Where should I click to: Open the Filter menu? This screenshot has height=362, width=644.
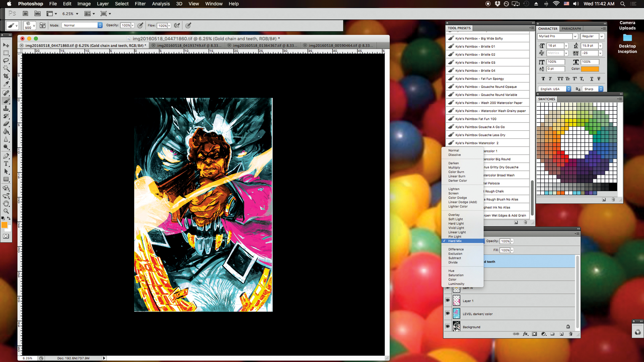(140, 4)
